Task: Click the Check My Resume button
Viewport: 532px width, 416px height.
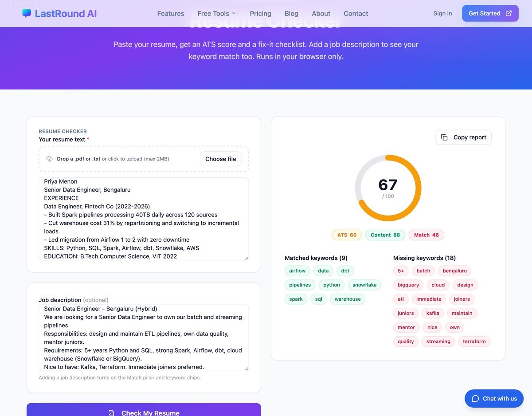Action: coord(144,410)
